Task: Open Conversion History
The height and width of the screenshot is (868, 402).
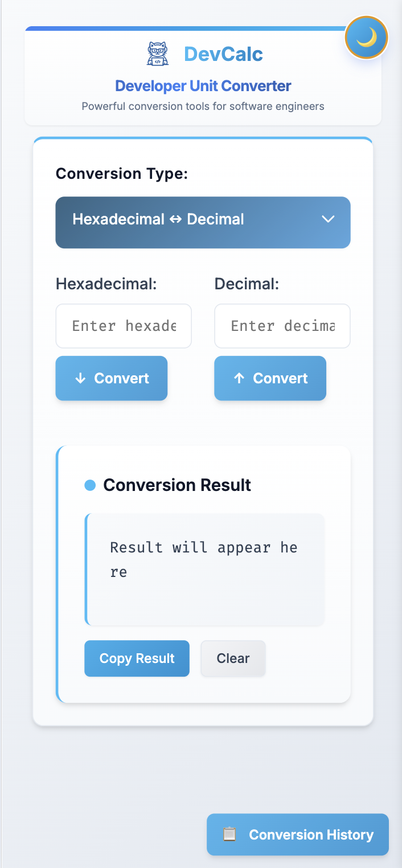Action: [297, 834]
